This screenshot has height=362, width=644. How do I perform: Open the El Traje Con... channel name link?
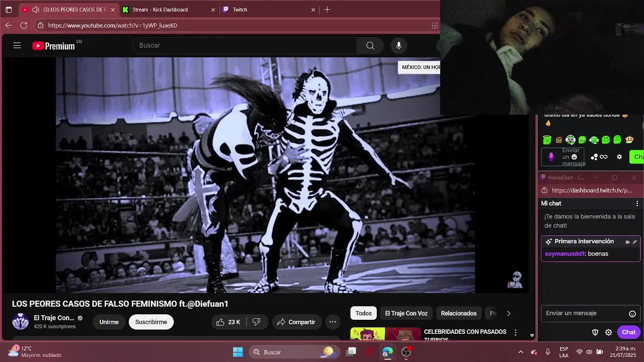54,318
